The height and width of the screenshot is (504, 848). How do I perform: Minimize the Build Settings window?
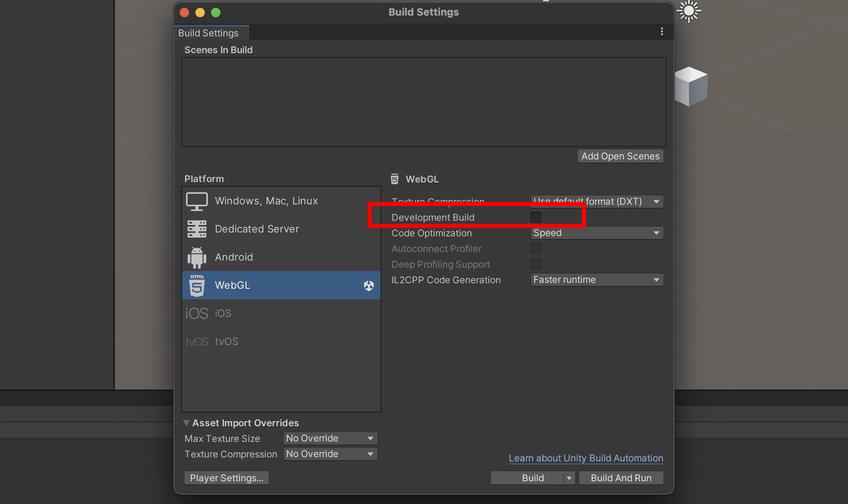coord(200,13)
